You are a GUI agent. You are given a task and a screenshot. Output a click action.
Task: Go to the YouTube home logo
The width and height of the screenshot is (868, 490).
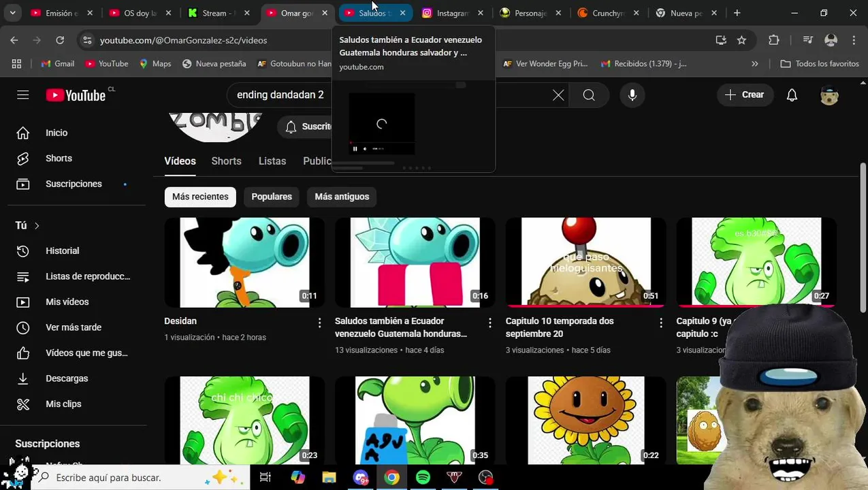tap(76, 95)
